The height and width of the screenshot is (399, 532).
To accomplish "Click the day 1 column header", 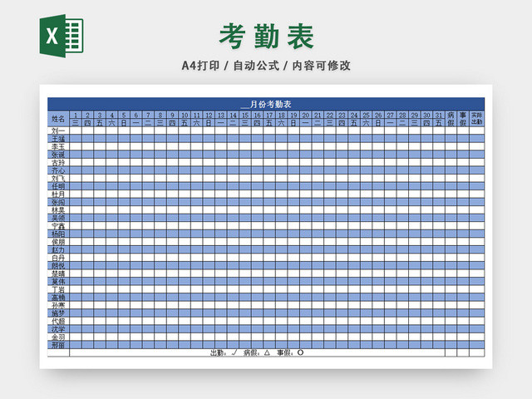I will 76,115.
